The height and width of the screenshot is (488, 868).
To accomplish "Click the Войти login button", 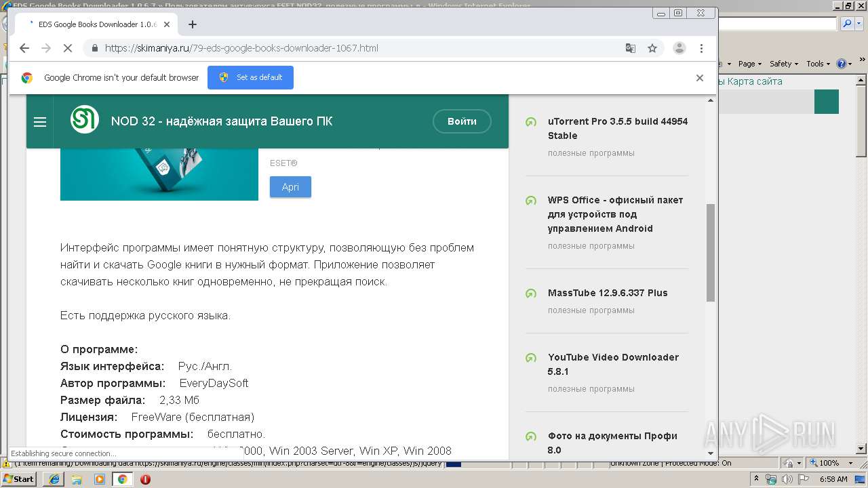I will (462, 121).
